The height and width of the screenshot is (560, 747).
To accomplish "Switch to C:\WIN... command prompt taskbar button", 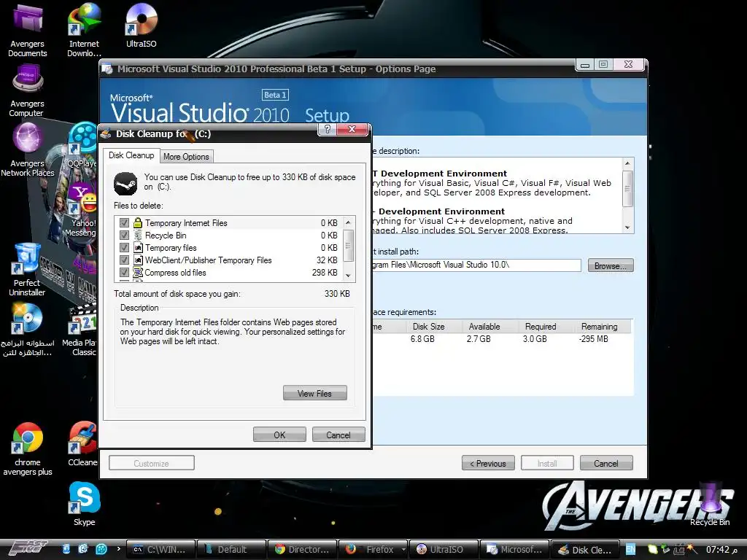I will click(x=160, y=549).
